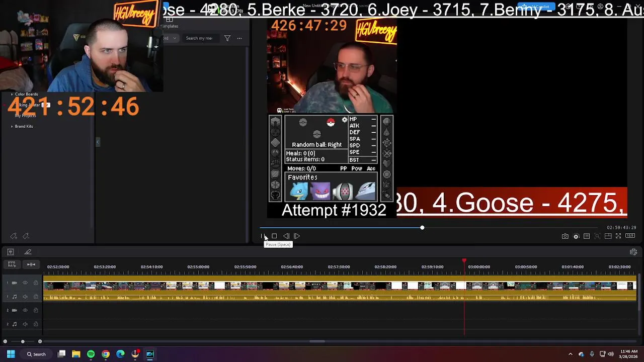Screen dimensions: 644x362
Task: Hide video track 1 with eye icon
Action: 25,283
